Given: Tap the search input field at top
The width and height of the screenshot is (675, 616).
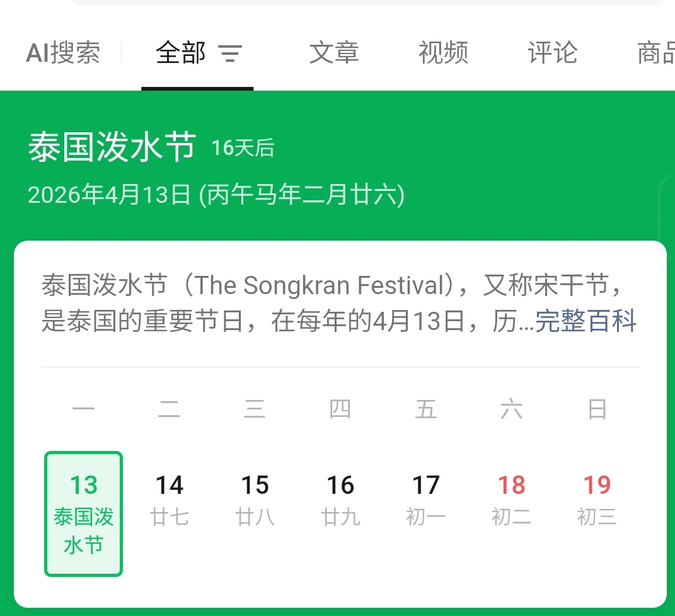Looking at the screenshot, I should point(366,3).
